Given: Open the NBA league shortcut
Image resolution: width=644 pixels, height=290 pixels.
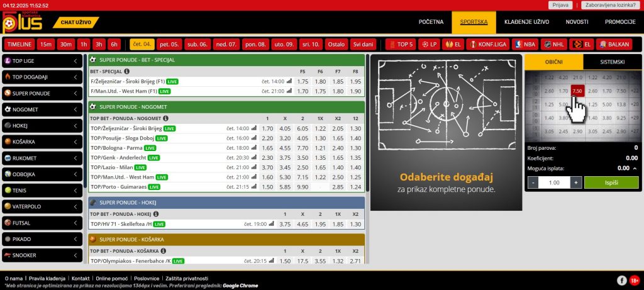Looking at the screenshot, I should [525, 45].
